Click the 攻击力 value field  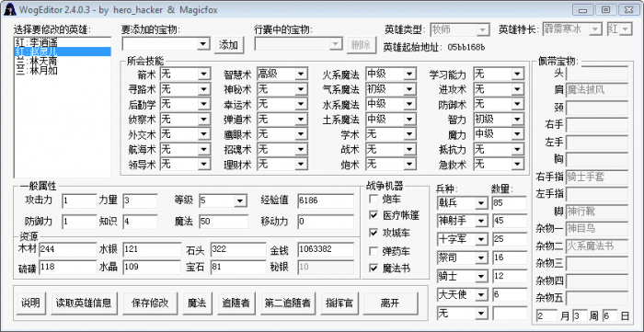[x=79, y=201]
